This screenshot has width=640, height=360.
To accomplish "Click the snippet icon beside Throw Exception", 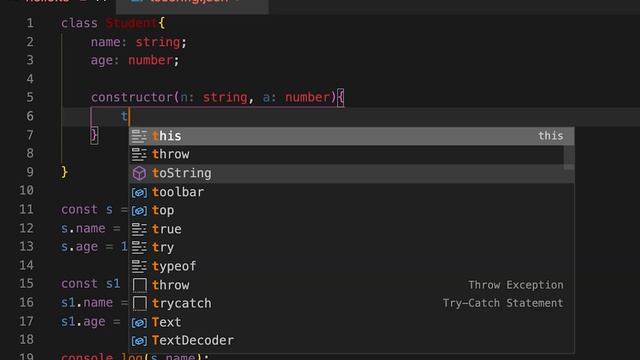I will (140, 285).
